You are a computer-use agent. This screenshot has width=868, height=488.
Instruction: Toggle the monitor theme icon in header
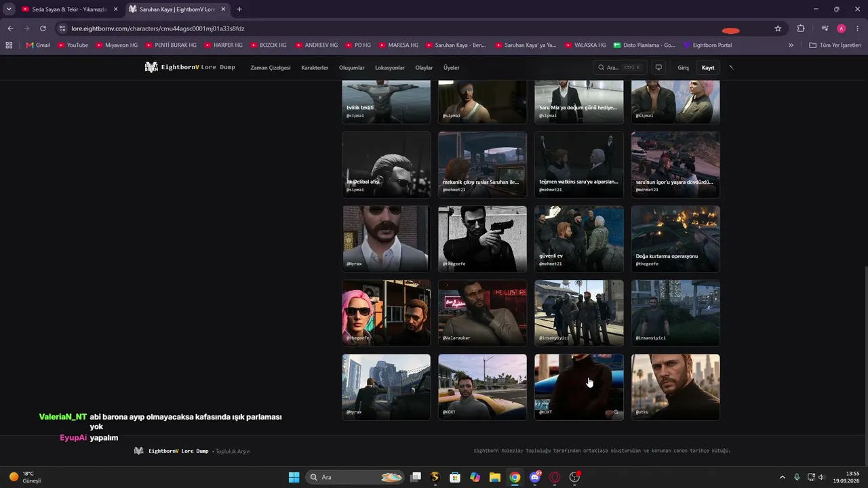pos(658,68)
